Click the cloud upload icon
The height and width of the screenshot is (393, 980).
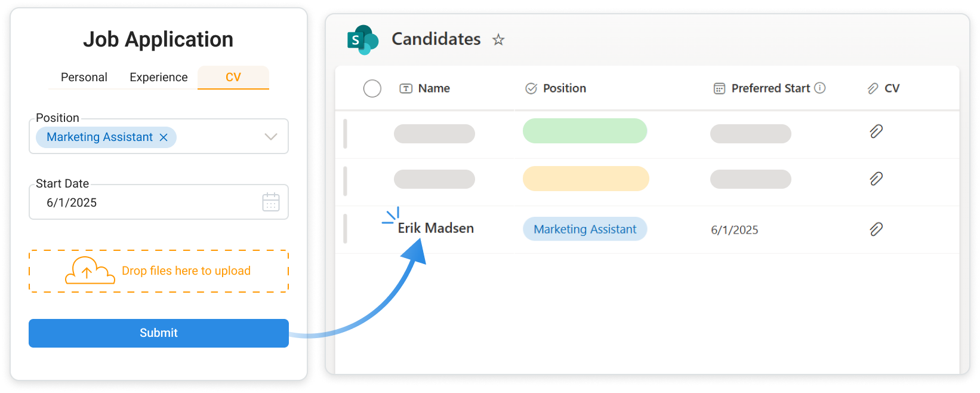[x=90, y=271]
